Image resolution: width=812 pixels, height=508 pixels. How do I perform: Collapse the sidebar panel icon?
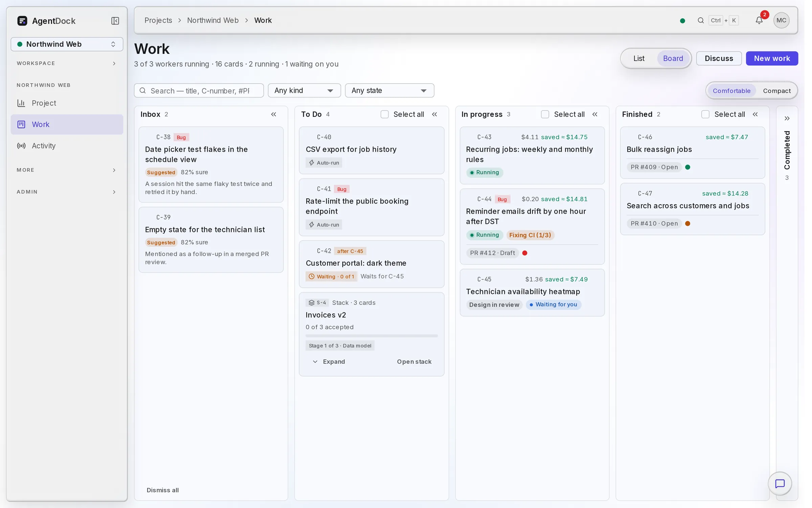[x=115, y=21]
